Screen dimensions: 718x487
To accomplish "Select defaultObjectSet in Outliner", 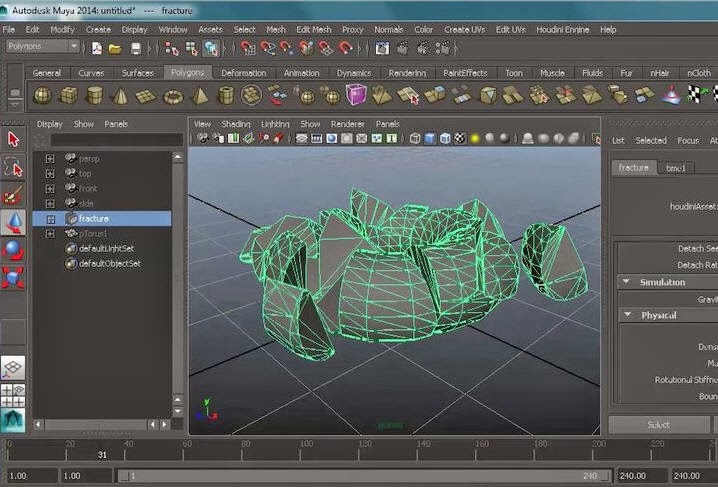I will (x=109, y=264).
